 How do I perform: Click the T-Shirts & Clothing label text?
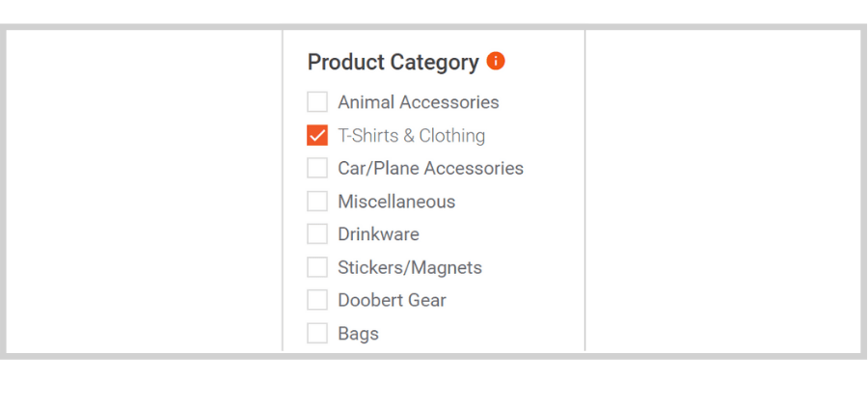[x=411, y=135]
